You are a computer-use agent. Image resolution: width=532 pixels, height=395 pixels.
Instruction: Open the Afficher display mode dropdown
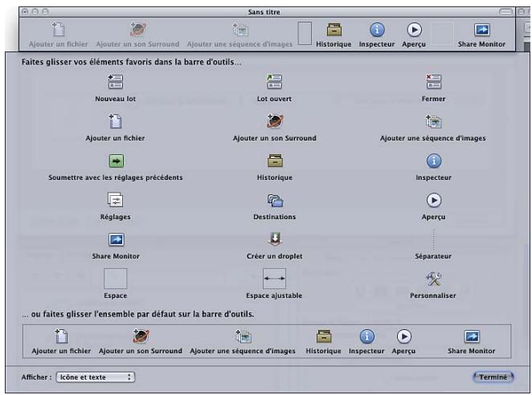pos(95,376)
